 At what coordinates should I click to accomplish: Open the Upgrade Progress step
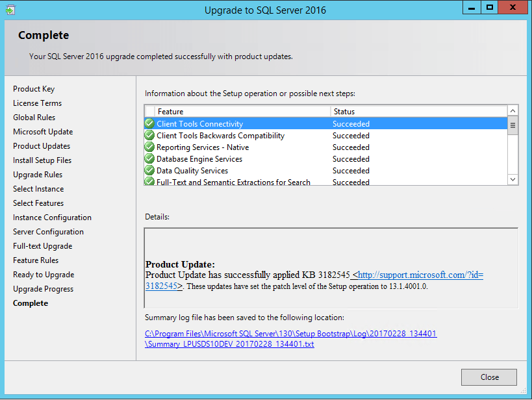tap(43, 288)
